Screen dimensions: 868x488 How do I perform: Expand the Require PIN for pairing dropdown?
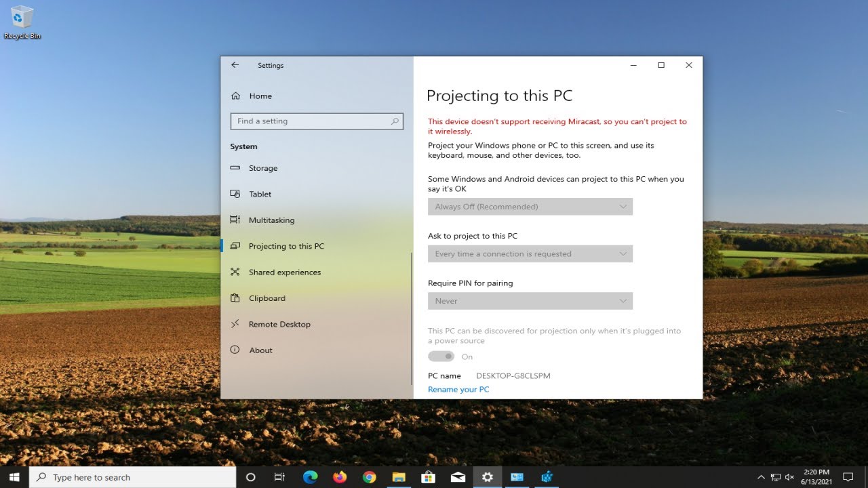tap(530, 301)
